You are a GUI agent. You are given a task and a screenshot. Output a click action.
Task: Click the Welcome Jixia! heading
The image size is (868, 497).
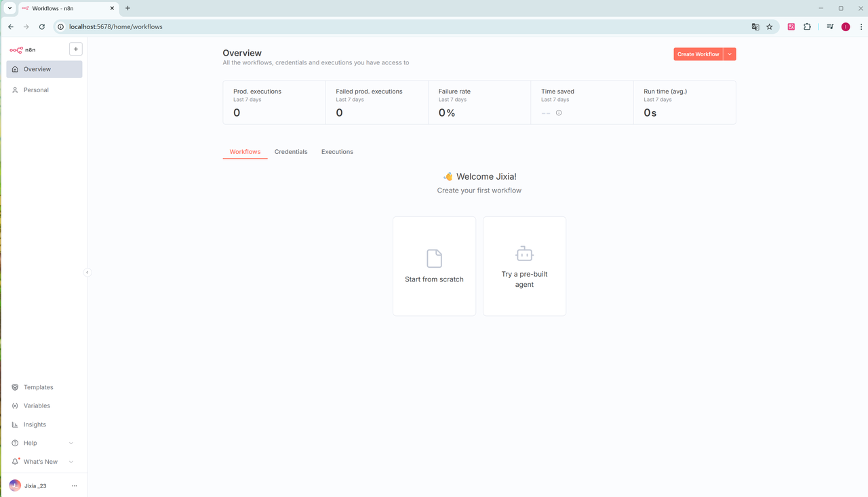[479, 176]
